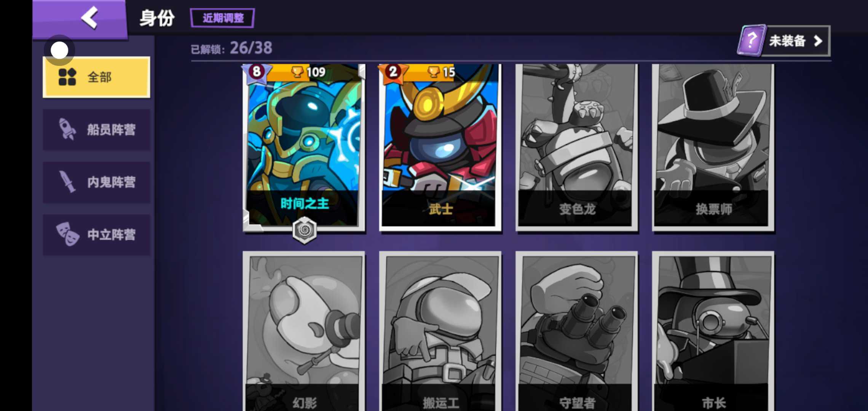Click the trophy count 15 on 武士
The image size is (868, 411).
pyautogui.click(x=442, y=72)
